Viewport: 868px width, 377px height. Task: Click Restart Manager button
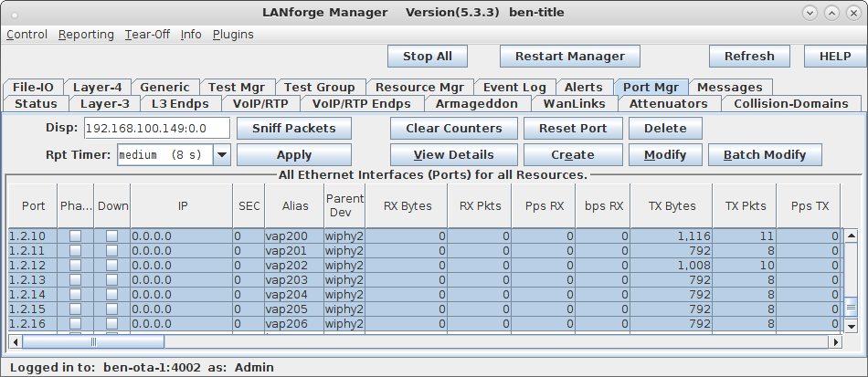coord(569,57)
